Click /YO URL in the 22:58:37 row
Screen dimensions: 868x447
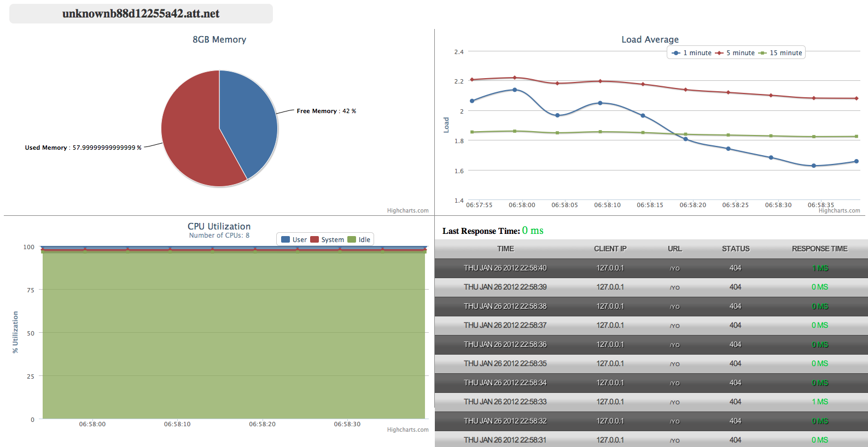(675, 326)
